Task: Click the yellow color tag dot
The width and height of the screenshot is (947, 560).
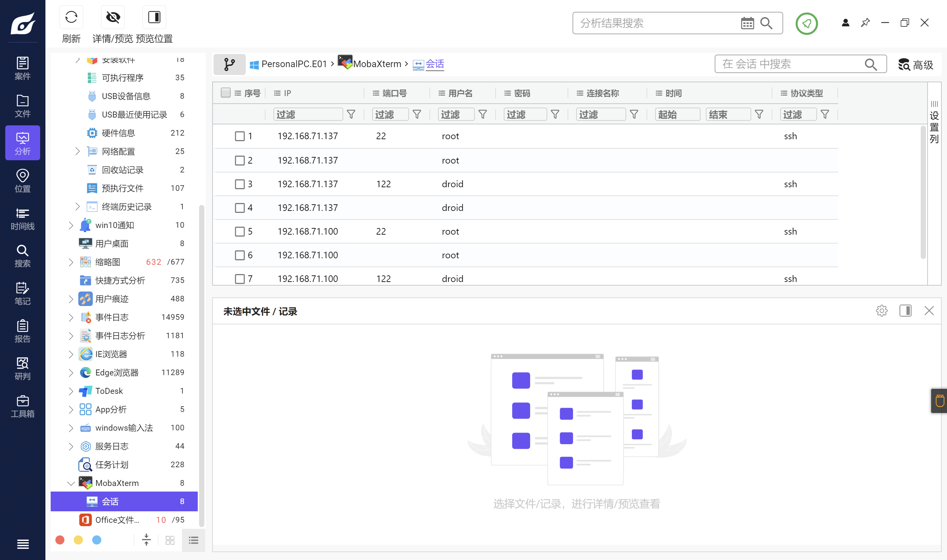Action: [78, 540]
